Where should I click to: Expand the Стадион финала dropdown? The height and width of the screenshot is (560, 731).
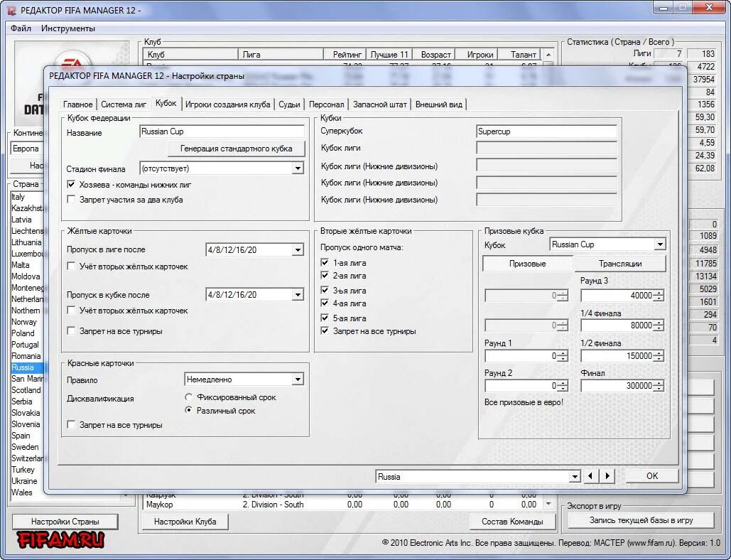pyautogui.click(x=298, y=168)
